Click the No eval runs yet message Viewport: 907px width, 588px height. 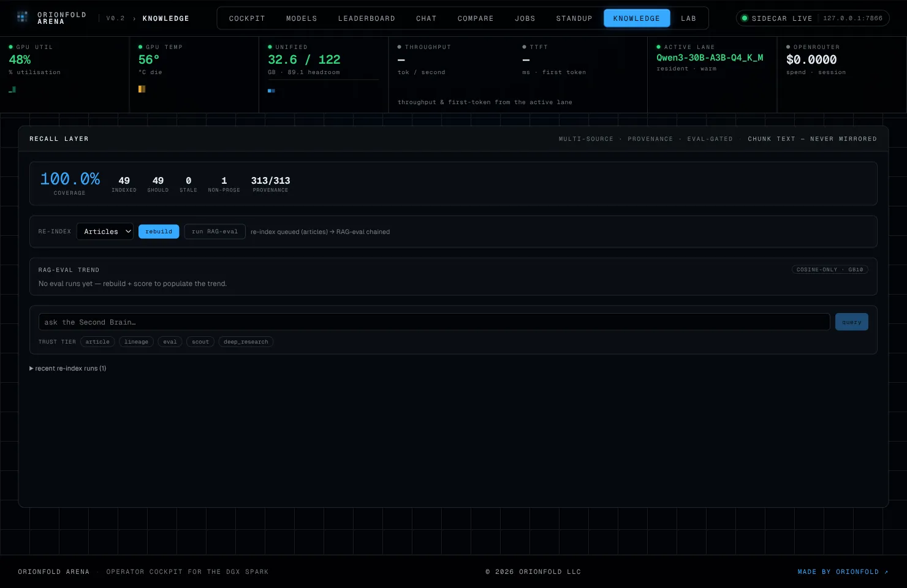coord(132,284)
